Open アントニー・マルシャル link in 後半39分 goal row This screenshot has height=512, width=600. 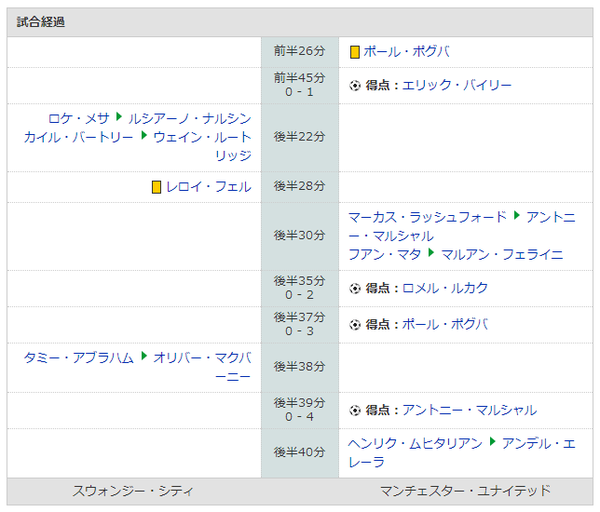(x=470, y=410)
